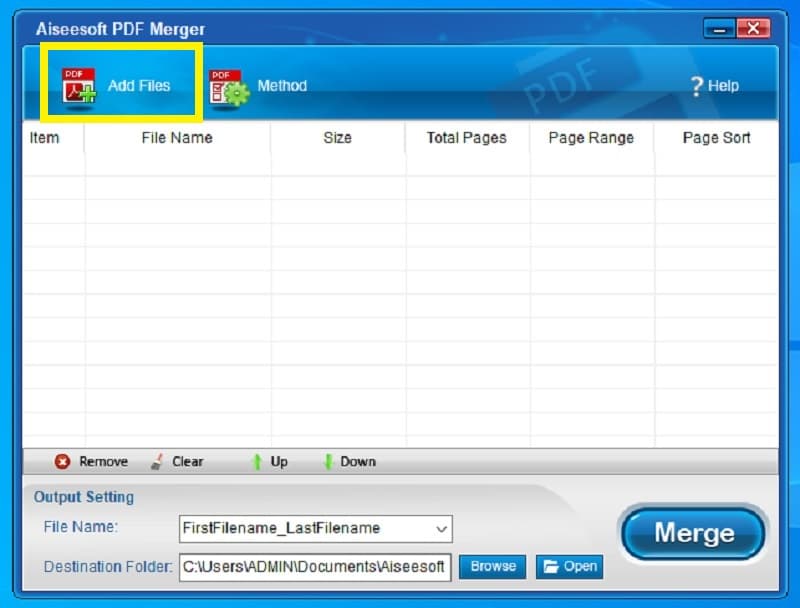Click the Size column header

(x=338, y=138)
